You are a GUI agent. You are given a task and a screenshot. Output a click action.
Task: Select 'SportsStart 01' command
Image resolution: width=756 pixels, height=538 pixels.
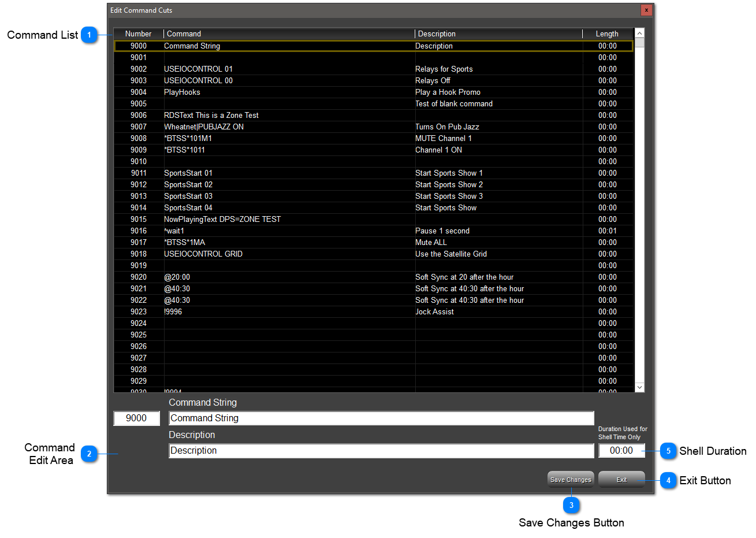pos(188,173)
